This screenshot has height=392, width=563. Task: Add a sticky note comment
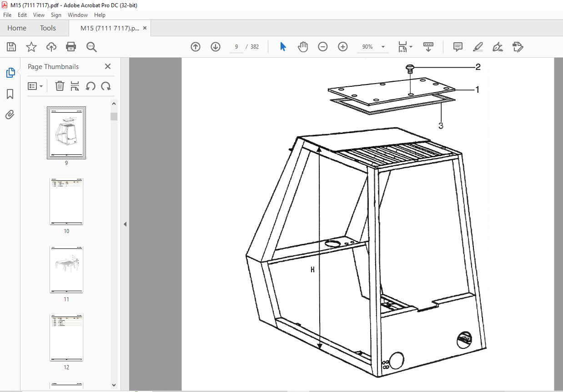(458, 47)
